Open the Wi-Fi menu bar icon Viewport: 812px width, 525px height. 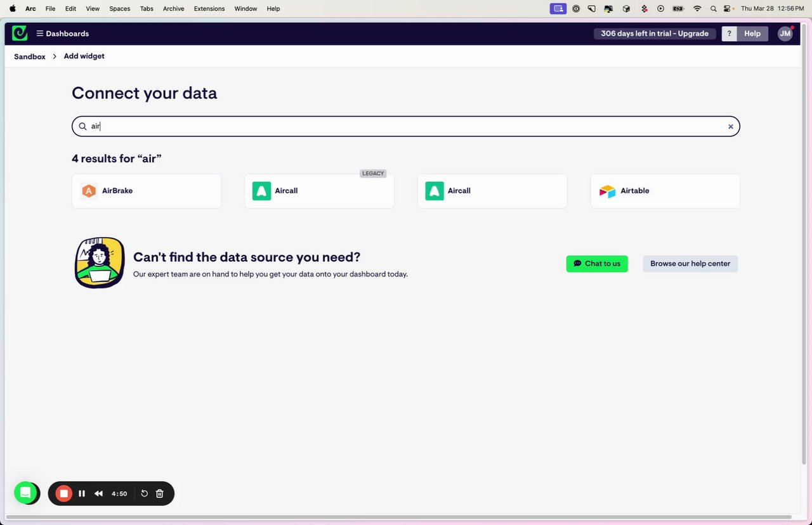[697, 9]
